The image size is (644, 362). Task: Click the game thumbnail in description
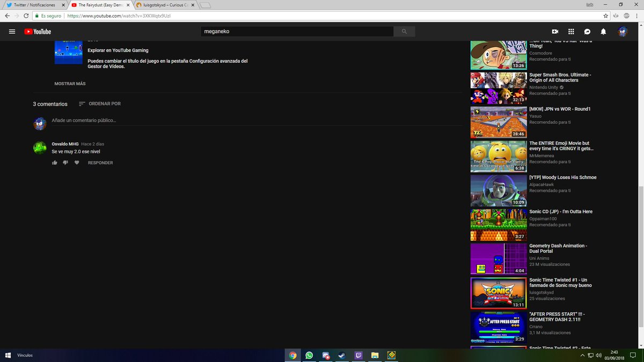(x=68, y=52)
